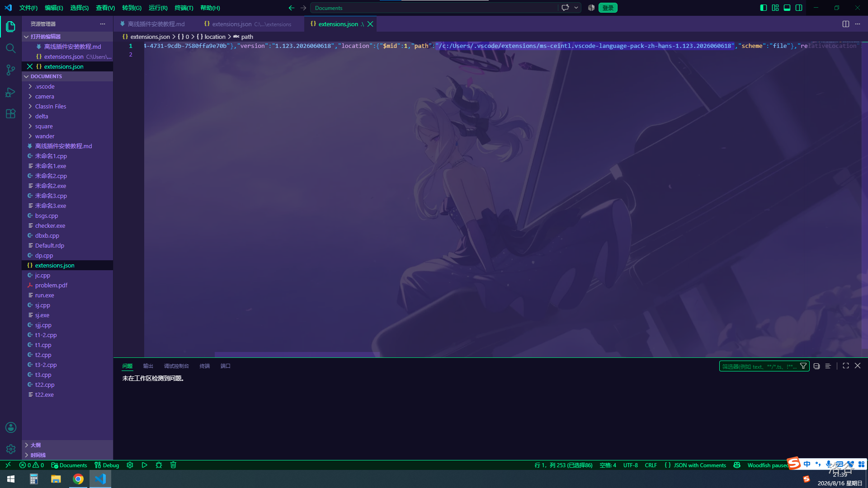
Task: Open the chat icon in title bar
Action: 565,8
